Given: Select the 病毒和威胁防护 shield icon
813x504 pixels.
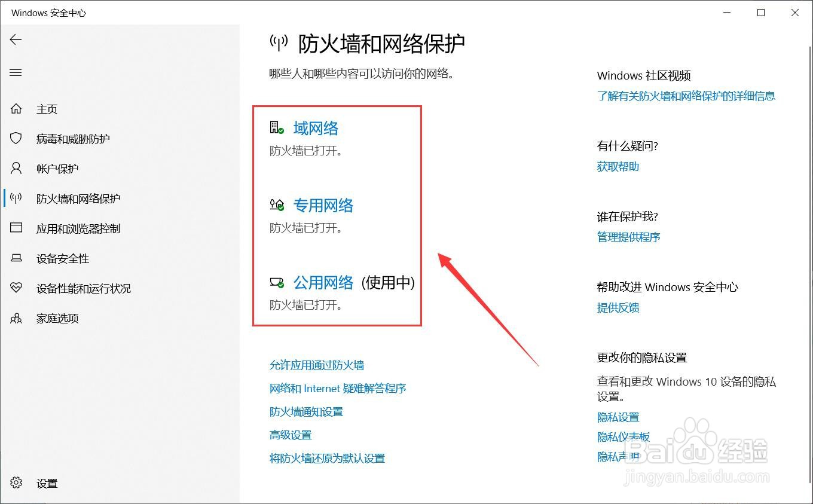Looking at the screenshot, I should (x=16, y=138).
